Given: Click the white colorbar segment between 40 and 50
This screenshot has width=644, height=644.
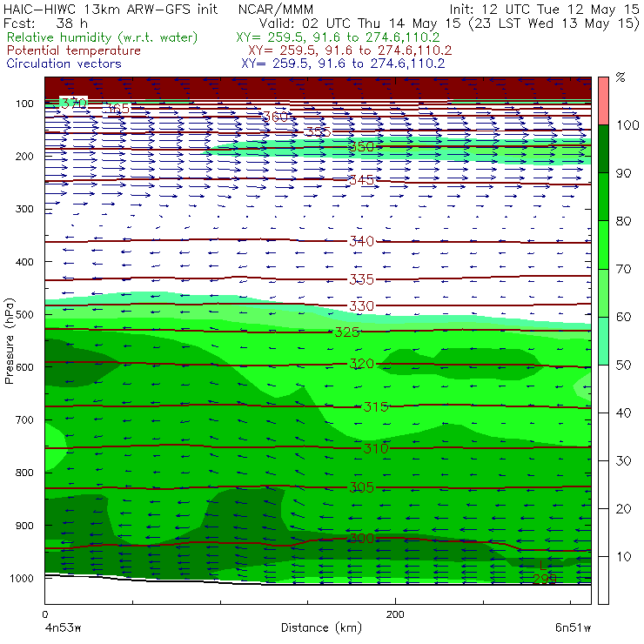Looking at the screenshot, I should pos(603,388).
